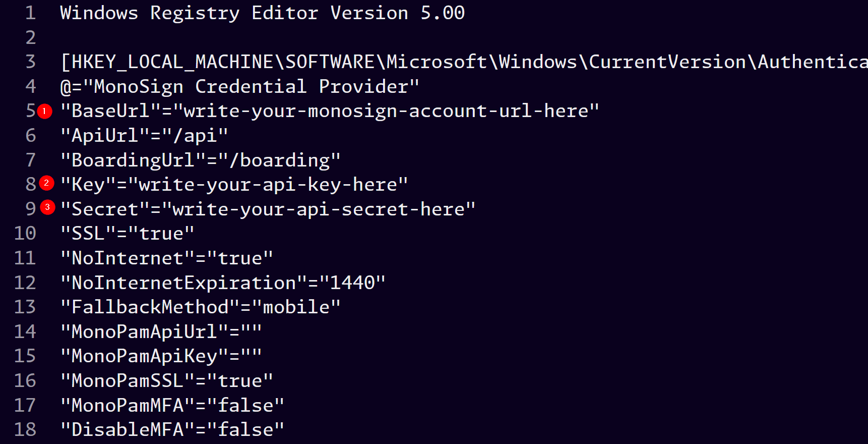This screenshot has height=444, width=868.
Task: Click the "/api" value of ApiUrl
Action: click(200, 136)
